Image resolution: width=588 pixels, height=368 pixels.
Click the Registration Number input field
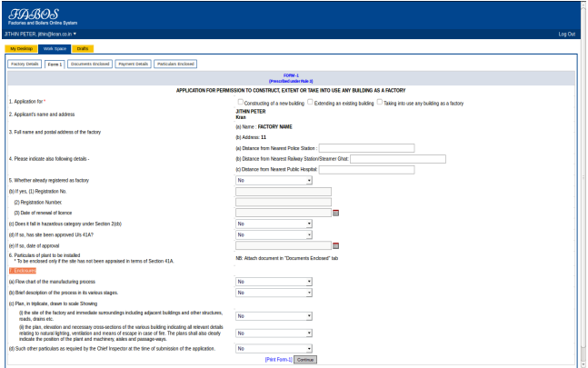click(x=284, y=203)
